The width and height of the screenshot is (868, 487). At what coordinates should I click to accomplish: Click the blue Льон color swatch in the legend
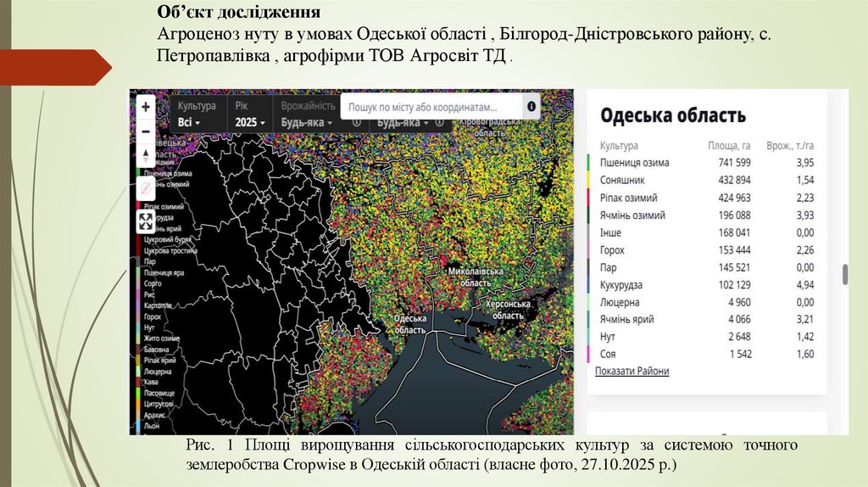(x=138, y=426)
